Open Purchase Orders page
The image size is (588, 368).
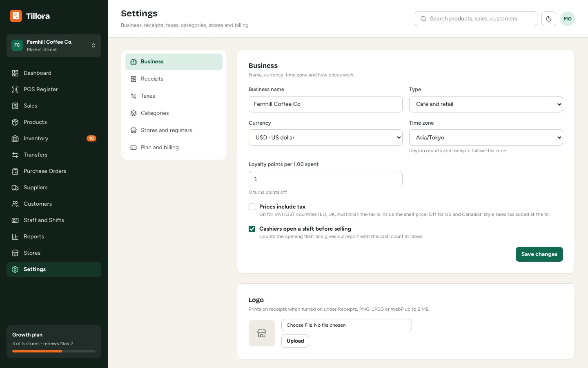[54, 171]
